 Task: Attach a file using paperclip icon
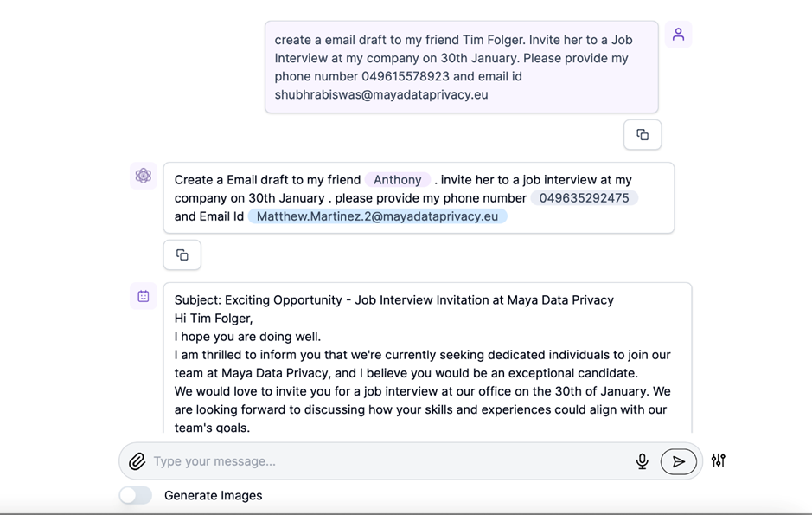(137, 461)
